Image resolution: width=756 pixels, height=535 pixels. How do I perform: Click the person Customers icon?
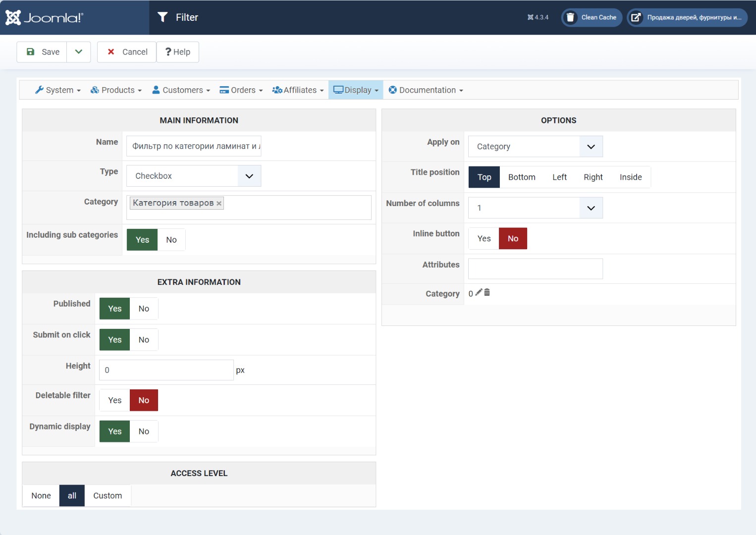tap(156, 90)
